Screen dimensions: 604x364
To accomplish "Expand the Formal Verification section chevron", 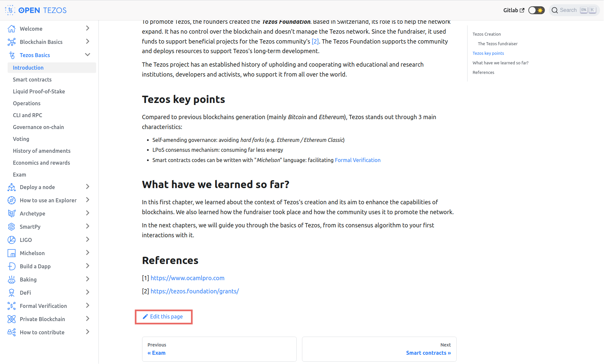I will [x=88, y=306].
